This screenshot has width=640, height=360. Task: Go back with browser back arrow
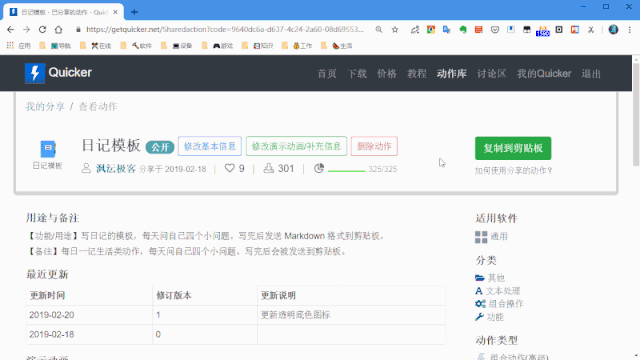click(x=11, y=29)
